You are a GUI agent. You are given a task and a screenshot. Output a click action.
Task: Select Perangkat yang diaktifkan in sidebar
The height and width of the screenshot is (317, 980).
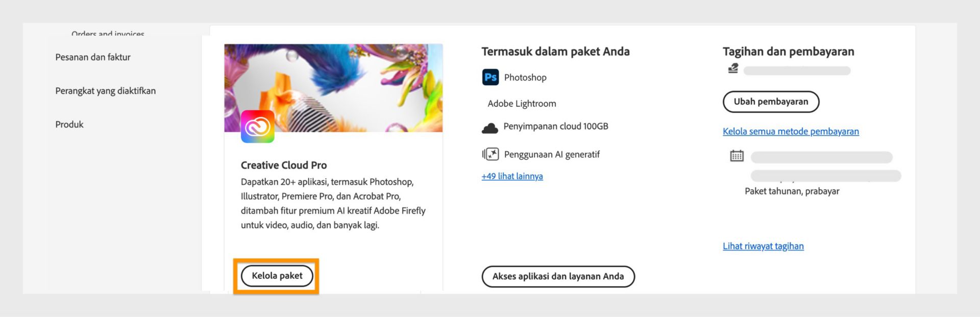coord(105,90)
